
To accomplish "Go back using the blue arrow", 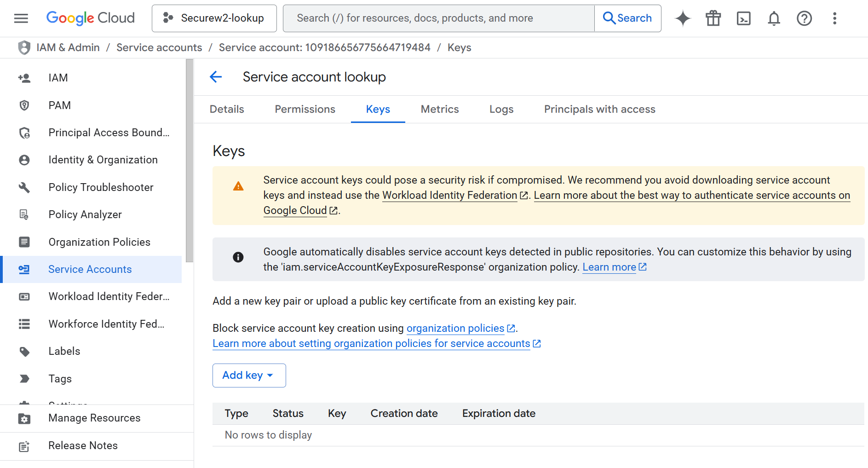I will click(216, 77).
